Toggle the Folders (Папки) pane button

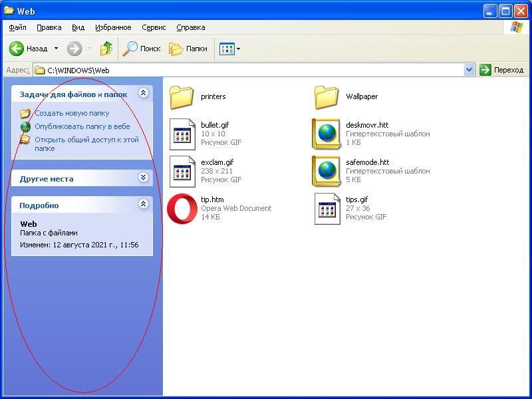[188, 49]
